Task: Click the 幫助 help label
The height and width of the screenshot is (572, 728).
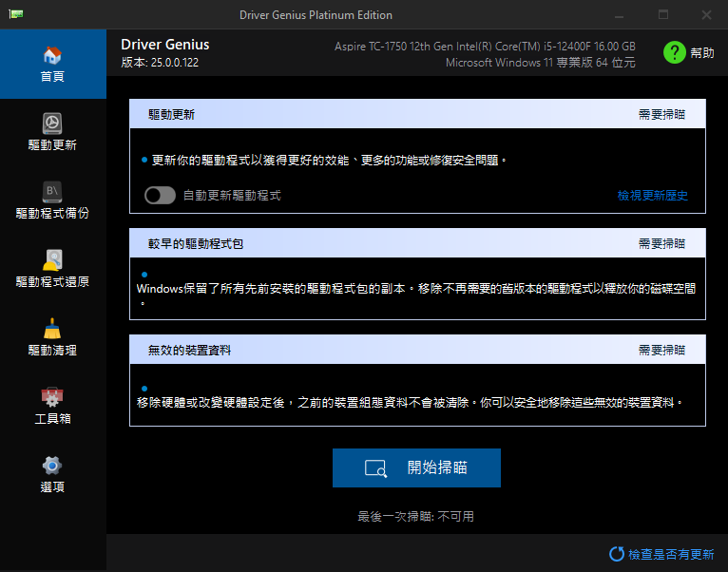Action: pos(701,53)
